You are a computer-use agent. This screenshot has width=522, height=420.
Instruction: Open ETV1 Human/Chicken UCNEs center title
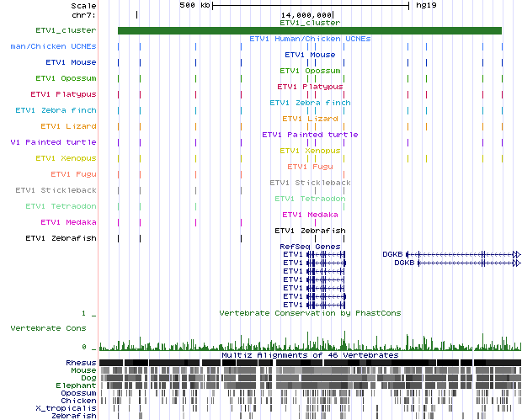tap(310, 39)
